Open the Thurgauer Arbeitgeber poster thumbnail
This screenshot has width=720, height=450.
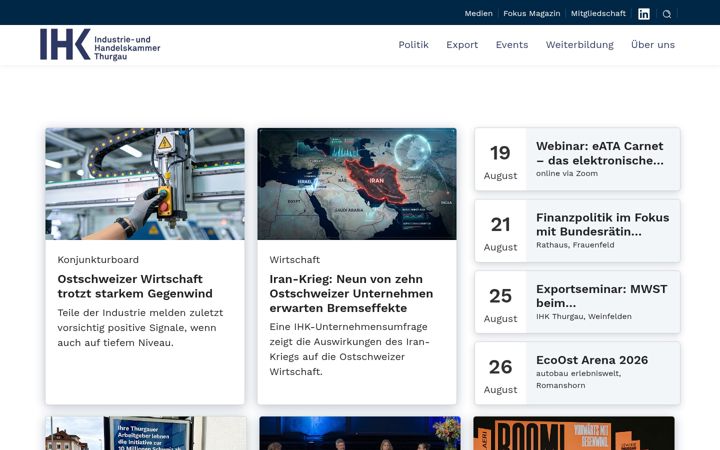click(x=146, y=433)
